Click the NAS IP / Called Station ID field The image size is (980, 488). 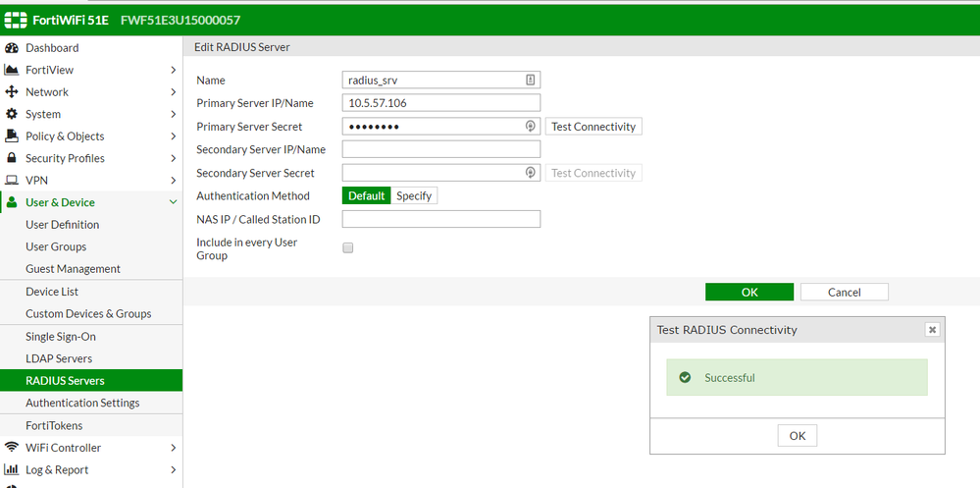441,219
